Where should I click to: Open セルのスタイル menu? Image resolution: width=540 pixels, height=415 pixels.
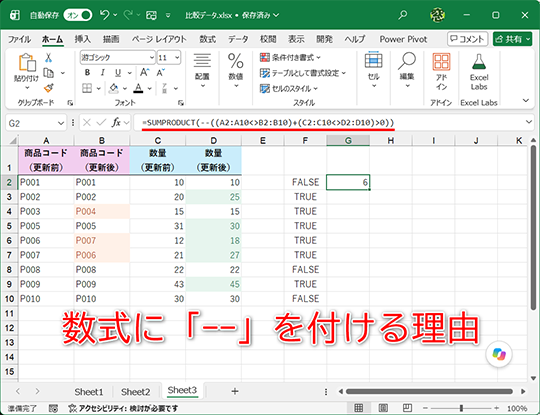click(x=289, y=89)
